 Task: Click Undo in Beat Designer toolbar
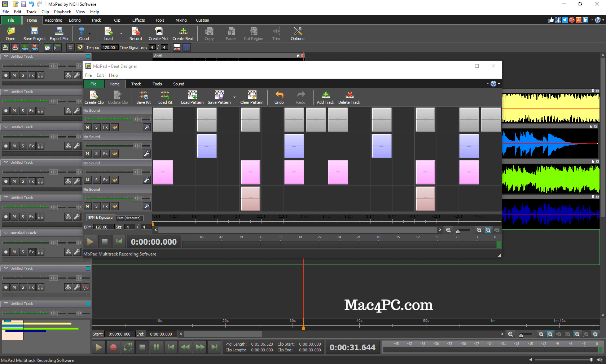tap(279, 98)
